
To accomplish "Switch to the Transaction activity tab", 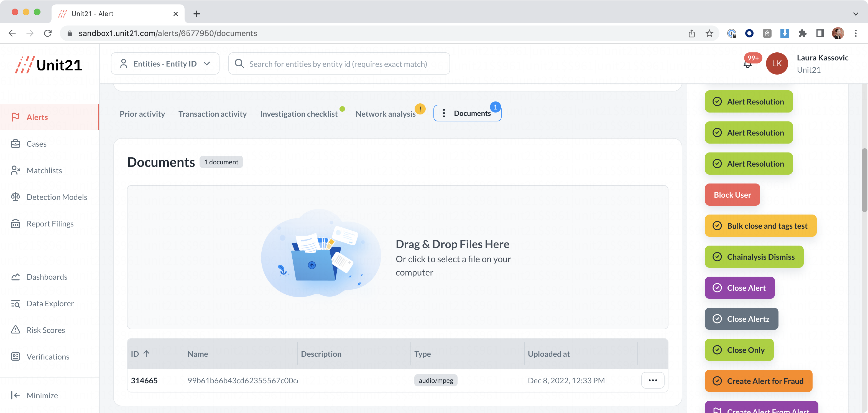I will pos(212,114).
